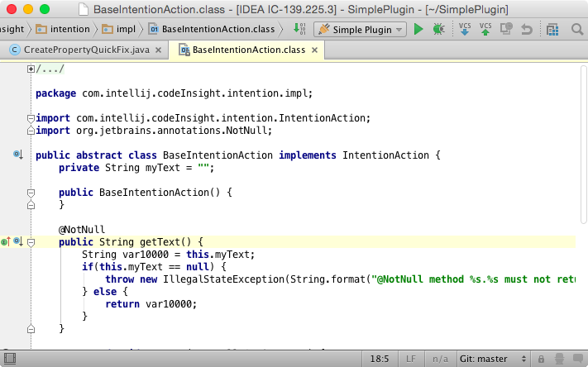Viewport: 588px width, 367px height.
Task: Collapse the getText method fold marker
Action: 31,243
